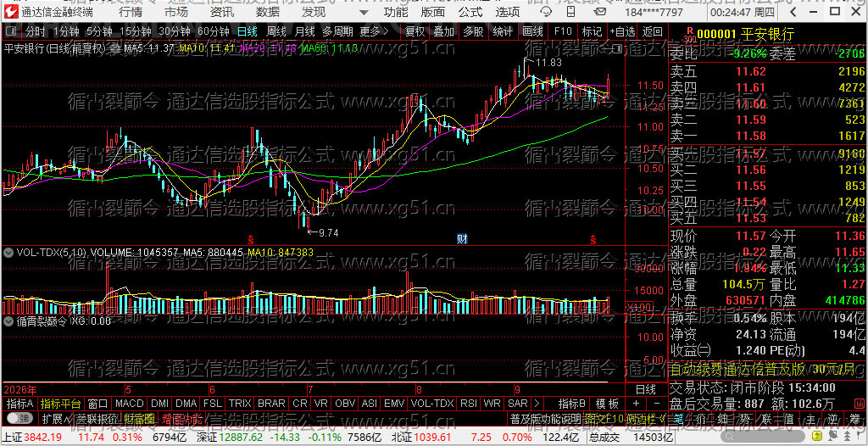Screen dimensions: 868x446
Task: Add the stock with +自选
Action: [x=623, y=32]
